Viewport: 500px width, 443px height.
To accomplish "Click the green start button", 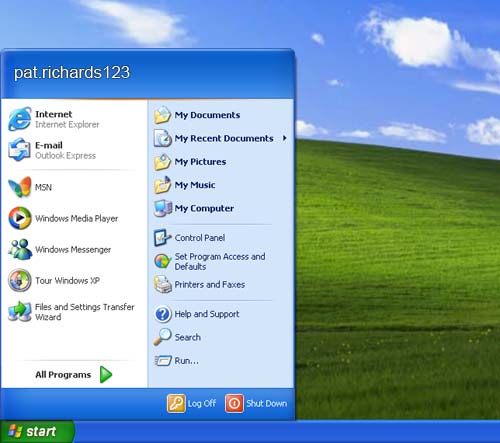I will [x=37, y=432].
